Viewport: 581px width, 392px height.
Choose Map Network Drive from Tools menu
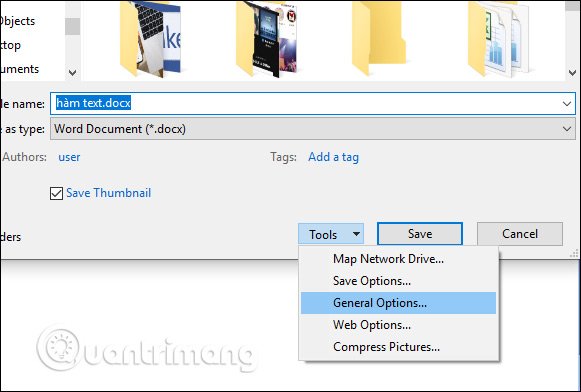point(398,259)
